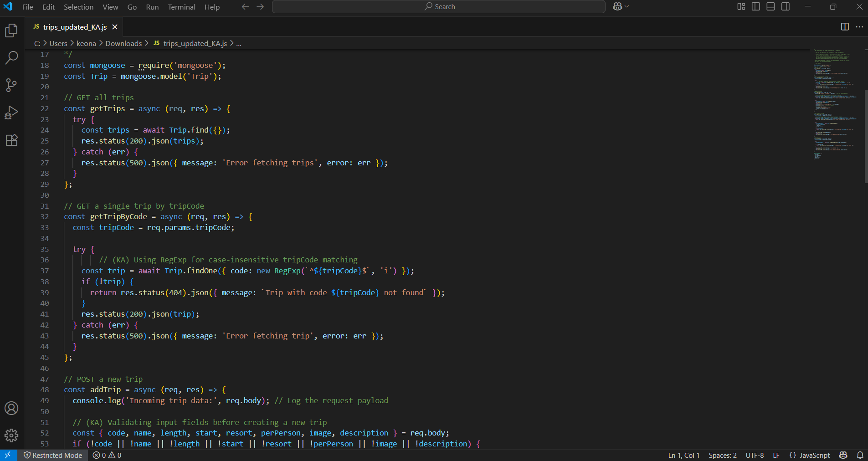
Task: Click the breadcrumb ellipsis symbol
Action: 239,43
